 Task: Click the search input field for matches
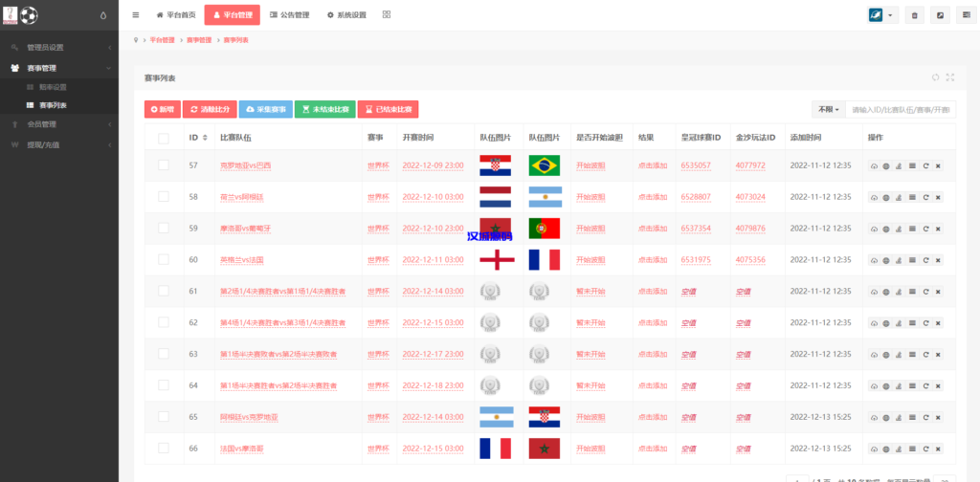(901, 109)
